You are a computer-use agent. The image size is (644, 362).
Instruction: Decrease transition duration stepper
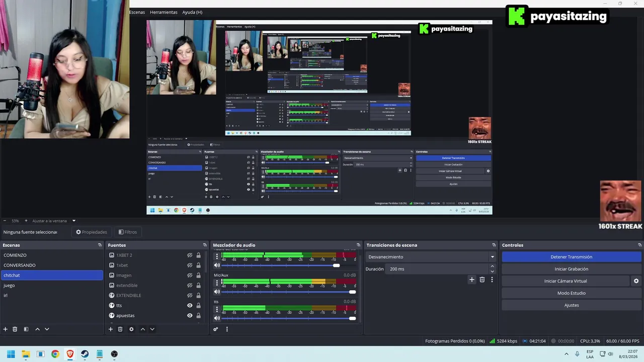click(492, 271)
